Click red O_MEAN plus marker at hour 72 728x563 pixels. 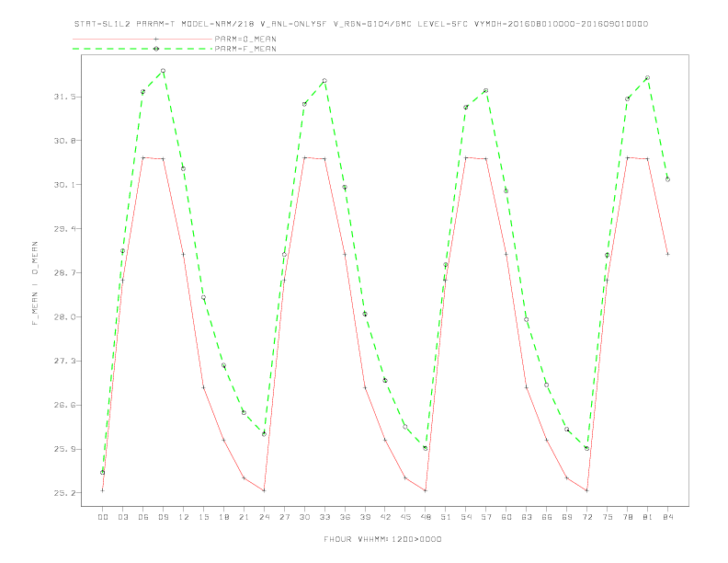coord(586,490)
